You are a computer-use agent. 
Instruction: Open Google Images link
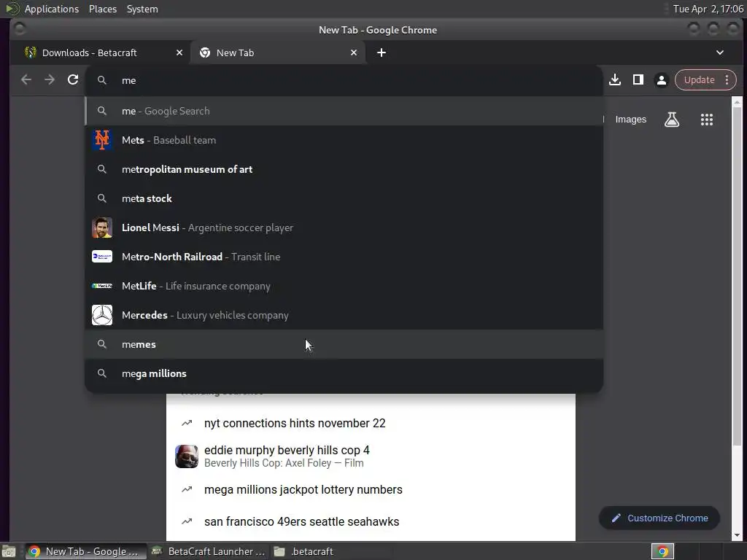[630, 120]
